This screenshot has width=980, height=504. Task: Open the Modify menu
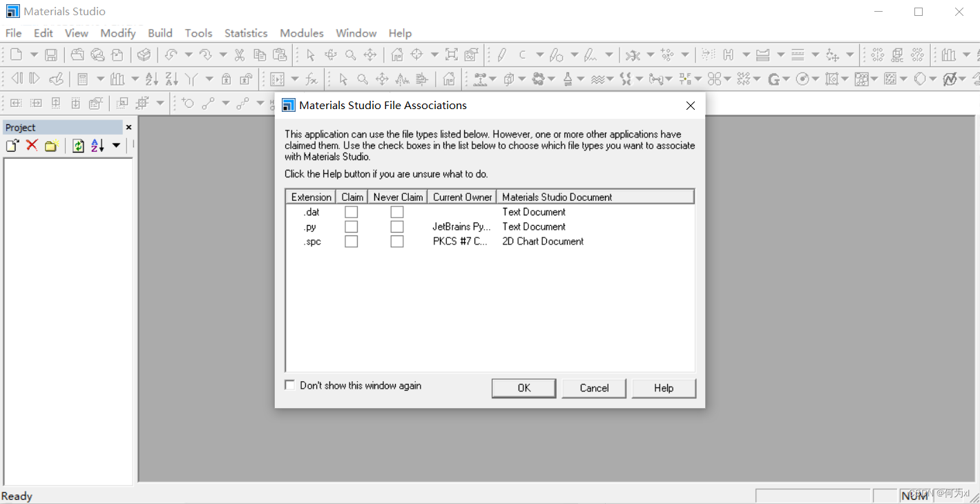click(117, 33)
